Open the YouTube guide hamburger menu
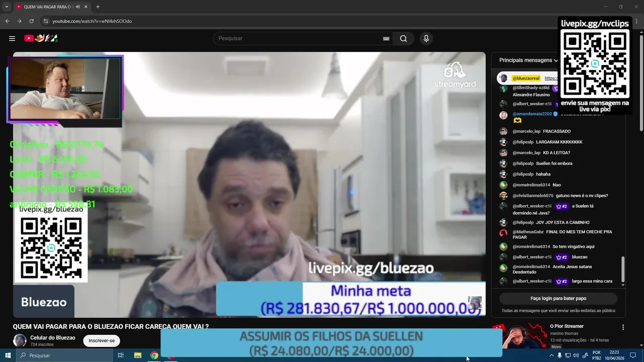Image resolution: width=644 pixels, height=362 pixels. click(12, 38)
